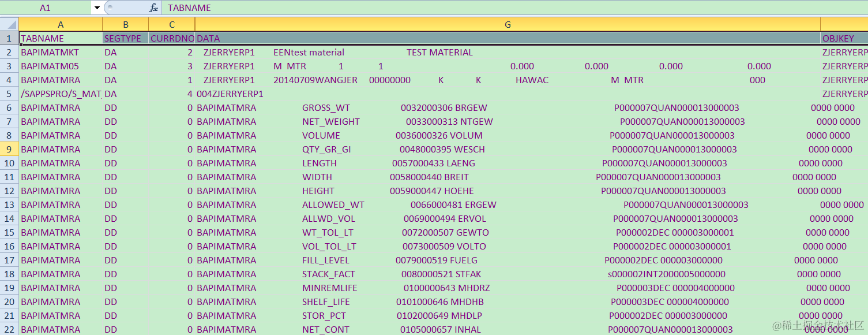Select the /SAPPSPRO/S_MAT cell
This screenshot has height=335, width=868.
61,94
